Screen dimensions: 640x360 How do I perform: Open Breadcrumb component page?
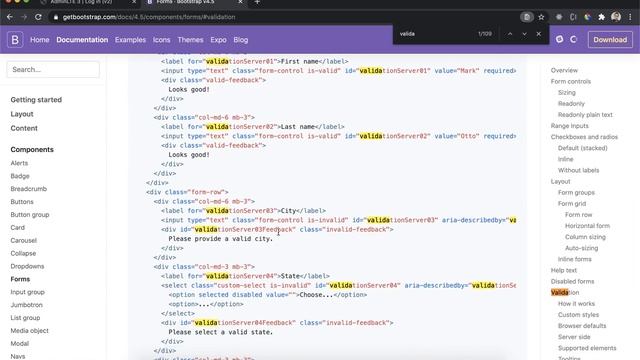click(x=29, y=189)
